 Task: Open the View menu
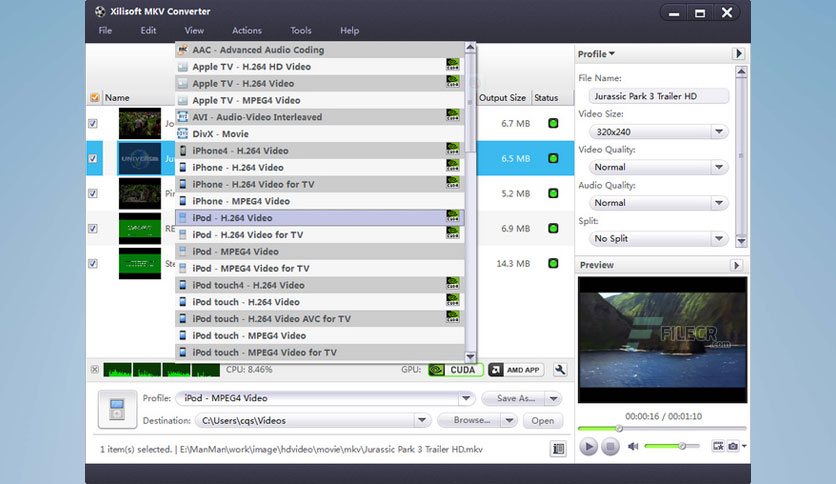[x=194, y=30]
